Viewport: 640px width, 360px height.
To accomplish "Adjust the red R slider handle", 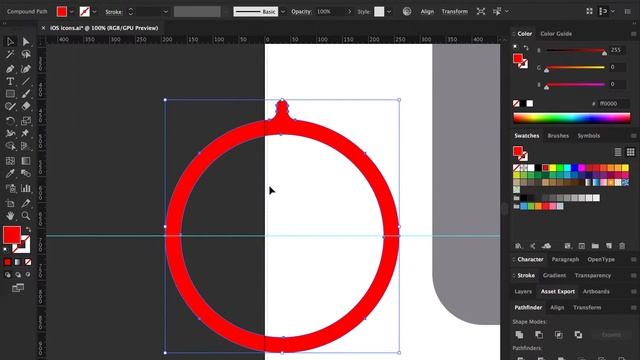I will 604,53.
